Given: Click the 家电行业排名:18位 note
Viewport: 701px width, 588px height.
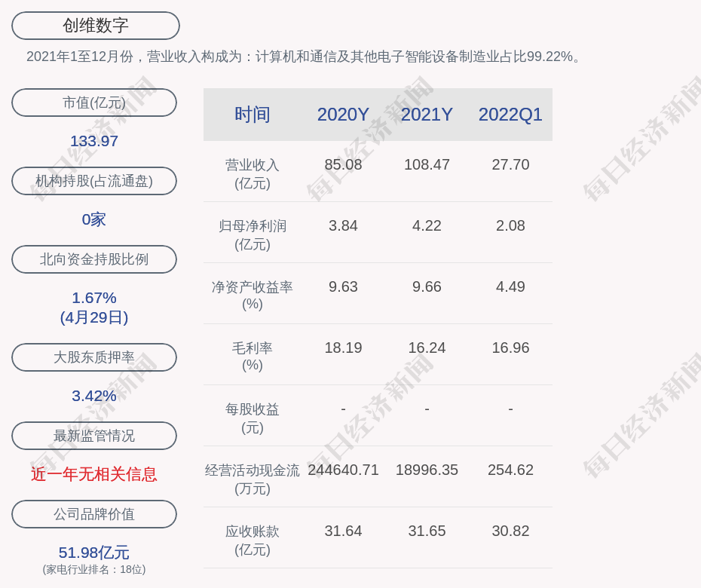Looking at the screenshot, I should (x=94, y=569).
